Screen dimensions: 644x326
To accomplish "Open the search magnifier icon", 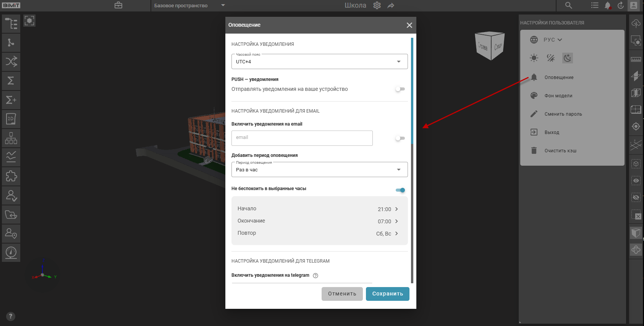I will click(x=568, y=5).
